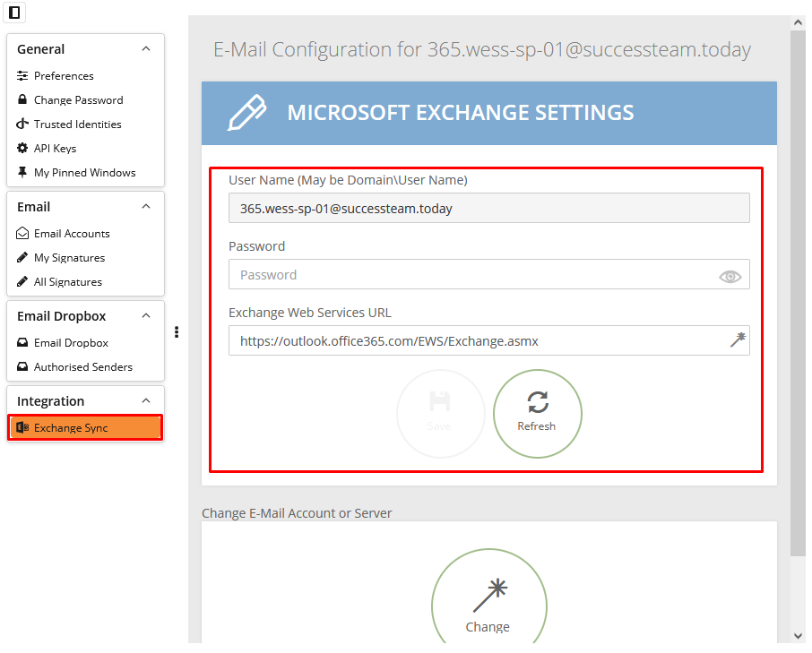Show password using the eye icon
The height and width of the screenshot is (653, 812).
[x=730, y=276]
